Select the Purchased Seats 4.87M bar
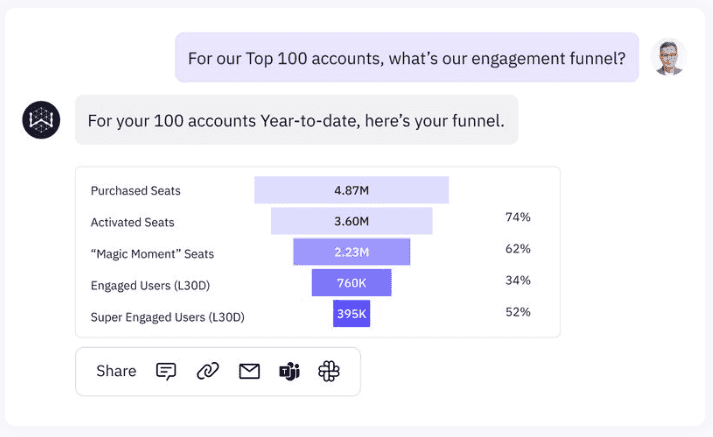 351,190
